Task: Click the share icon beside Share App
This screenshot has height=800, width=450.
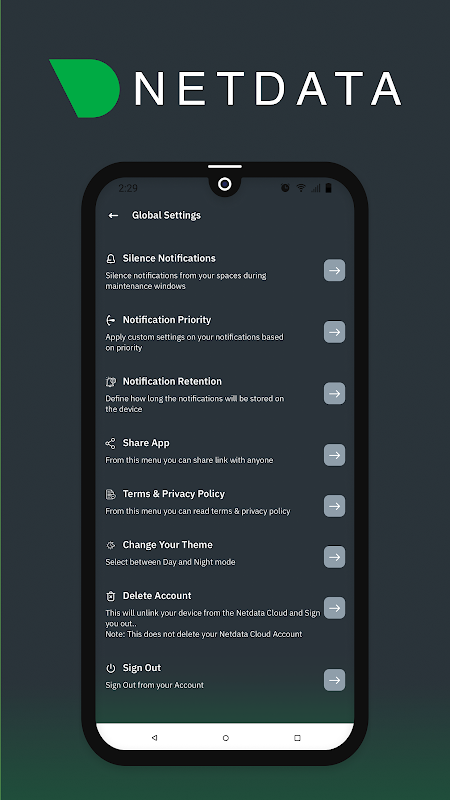Action: pos(110,443)
